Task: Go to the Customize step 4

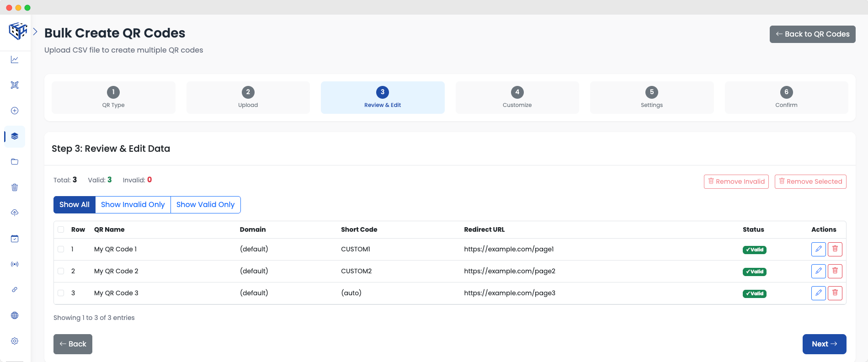Action: tap(517, 97)
